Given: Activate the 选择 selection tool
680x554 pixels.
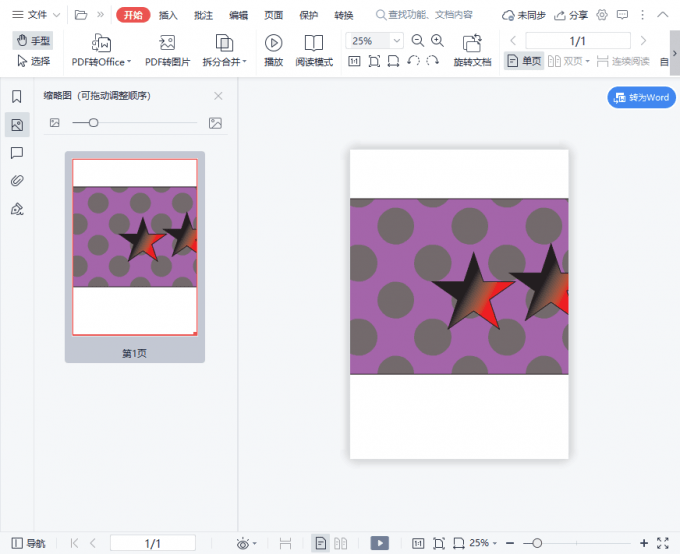Looking at the screenshot, I should pyautogui.click(x=33, y=61).
